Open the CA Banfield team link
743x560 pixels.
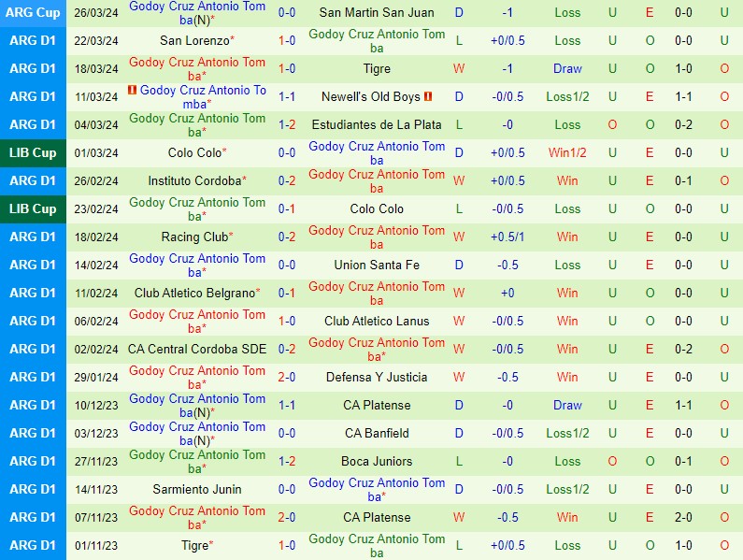point(377,433)
